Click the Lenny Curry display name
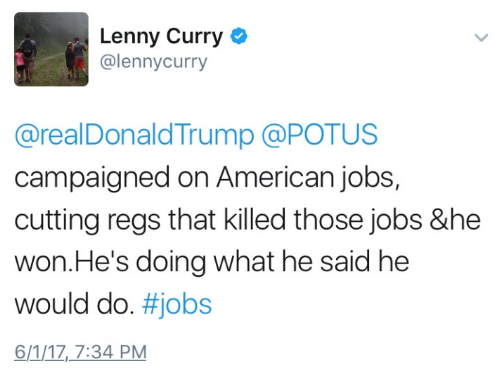Viewport: 504px width, 381px height. [x=161, y=36]
